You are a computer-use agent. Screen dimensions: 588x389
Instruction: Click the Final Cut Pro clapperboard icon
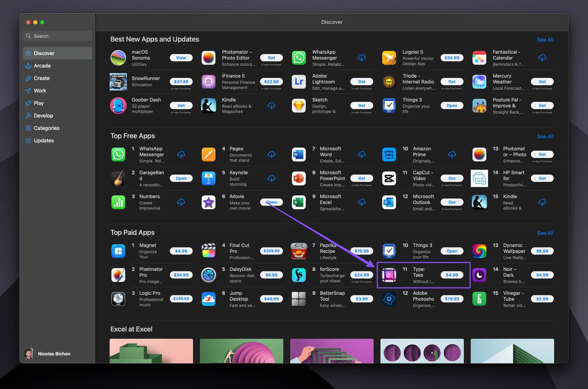209,251
